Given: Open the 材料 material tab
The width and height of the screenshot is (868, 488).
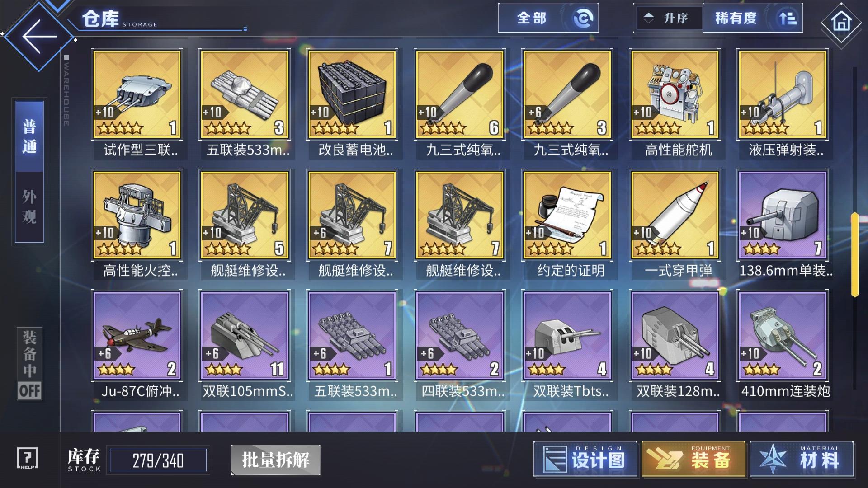Looking at the screenshot, I should (802, 459).
